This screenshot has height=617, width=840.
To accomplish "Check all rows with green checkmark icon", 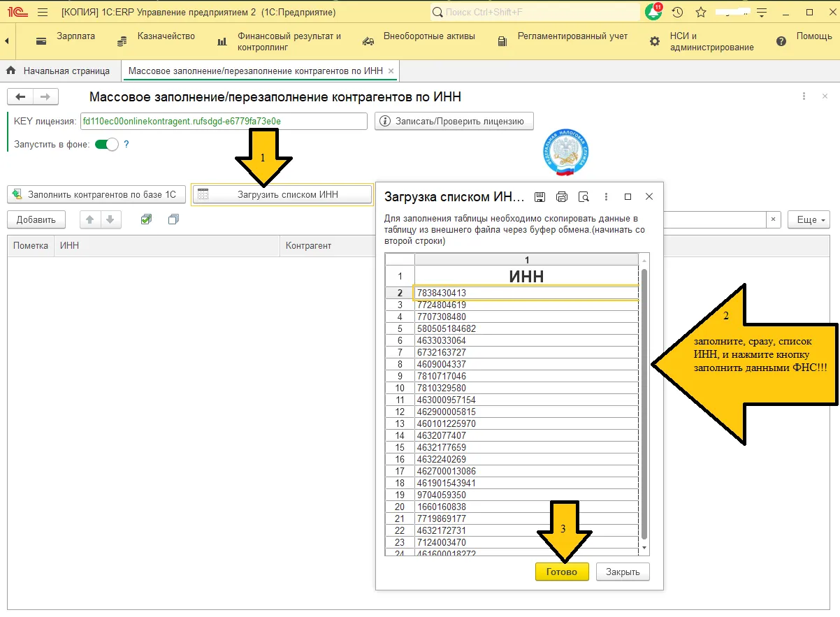I will click(146, 219).
